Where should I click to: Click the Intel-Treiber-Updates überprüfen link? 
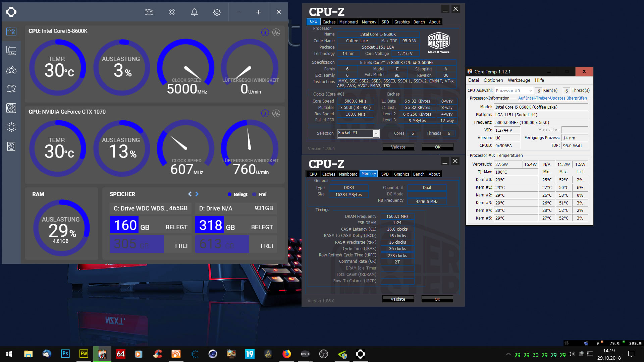coord(552,98)
